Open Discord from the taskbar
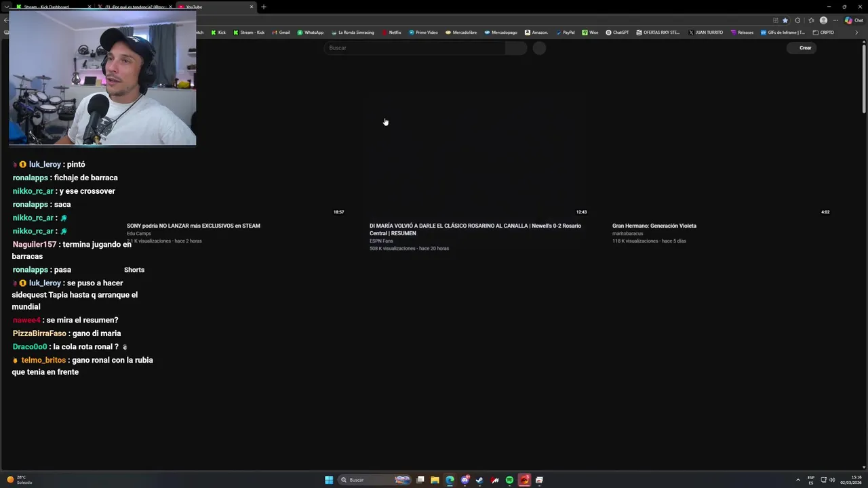This screenshot has height=488, width=868. pyautogui.click(x=465, y=480)
